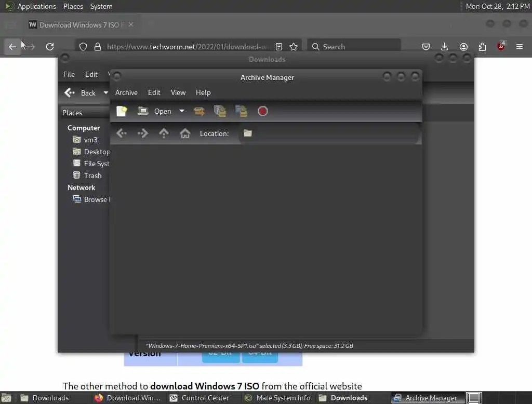Stop the operation with the red stop icon
This screenshot has height=404, width=532.
pos(262,111)
